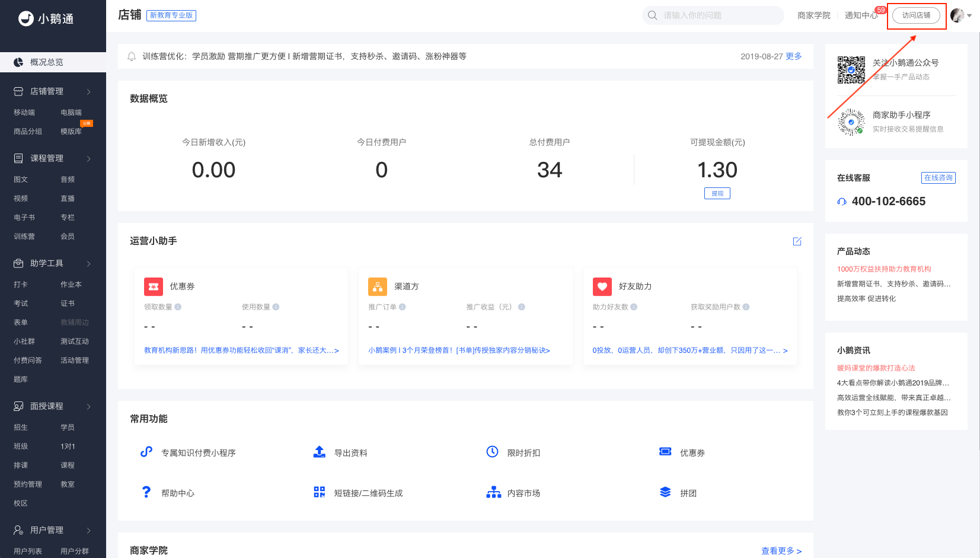This screenshot has width=980, height=558.
Task: Click the 内容市场 network icon
Action: pos(493,492)
